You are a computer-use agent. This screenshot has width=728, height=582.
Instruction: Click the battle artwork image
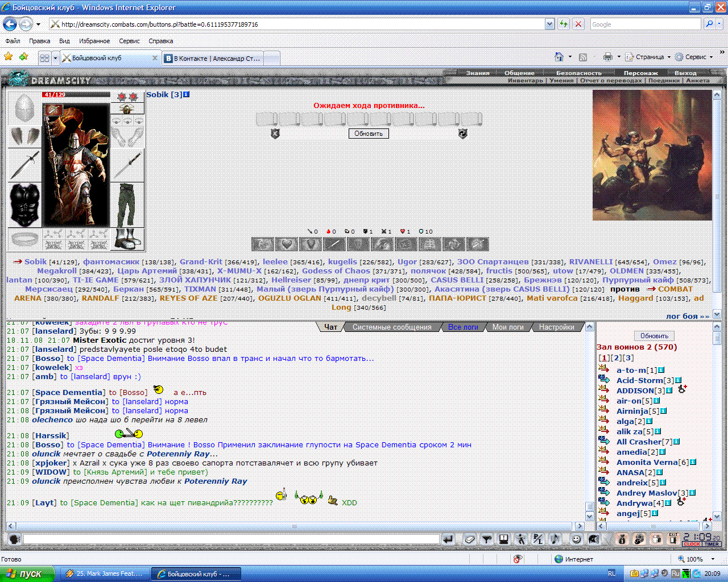[x=652, y=155]
